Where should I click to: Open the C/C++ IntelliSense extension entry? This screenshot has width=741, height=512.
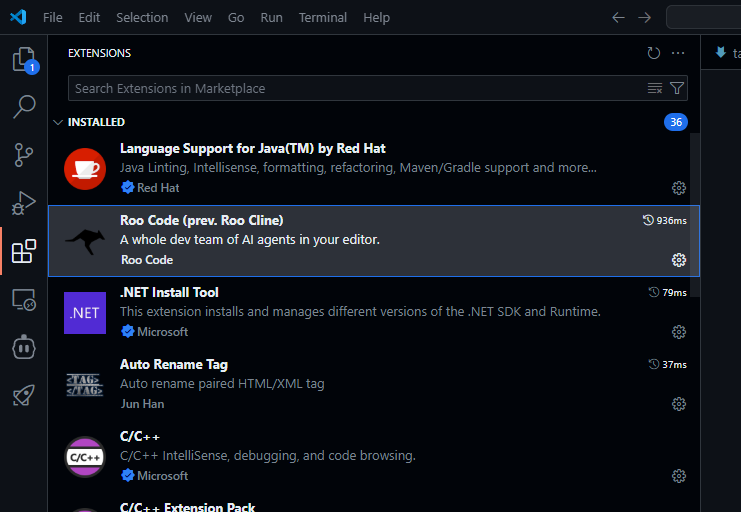click(373, 457)
